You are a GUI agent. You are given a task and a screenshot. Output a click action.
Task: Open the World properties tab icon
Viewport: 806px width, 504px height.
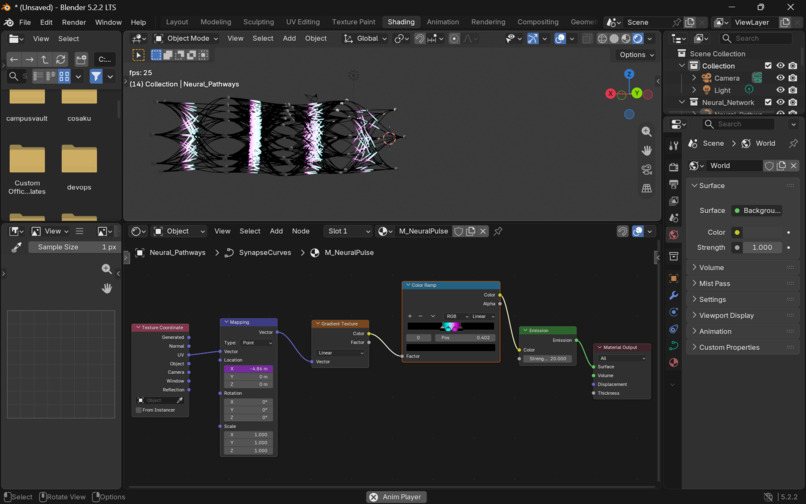pyautogui.click(x=673, y=235)
